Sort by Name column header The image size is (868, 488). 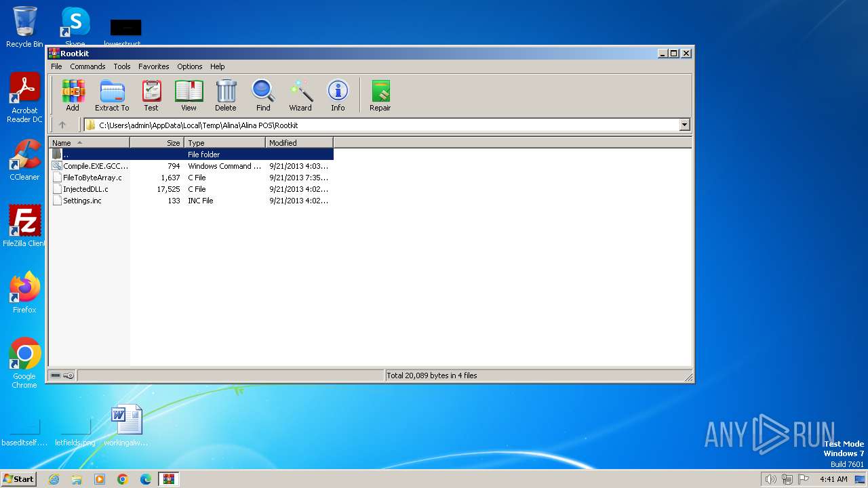[89, 143]
